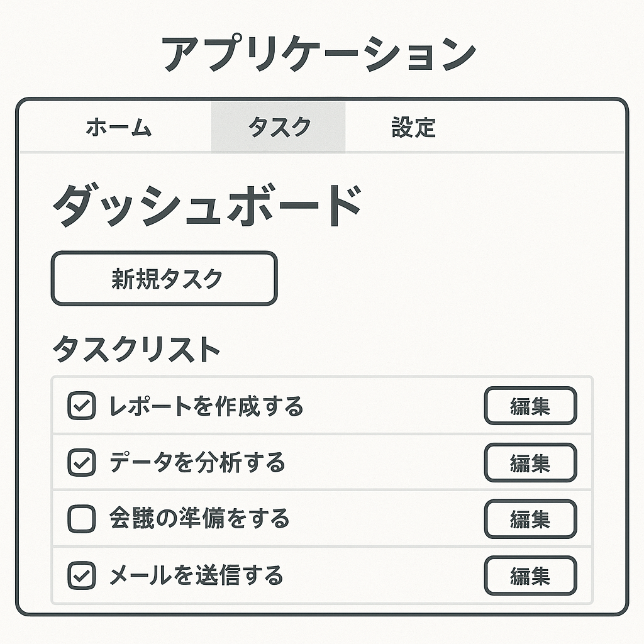Uncheck the データを分析する checkbox
The image size is (644, 644).
81,462
